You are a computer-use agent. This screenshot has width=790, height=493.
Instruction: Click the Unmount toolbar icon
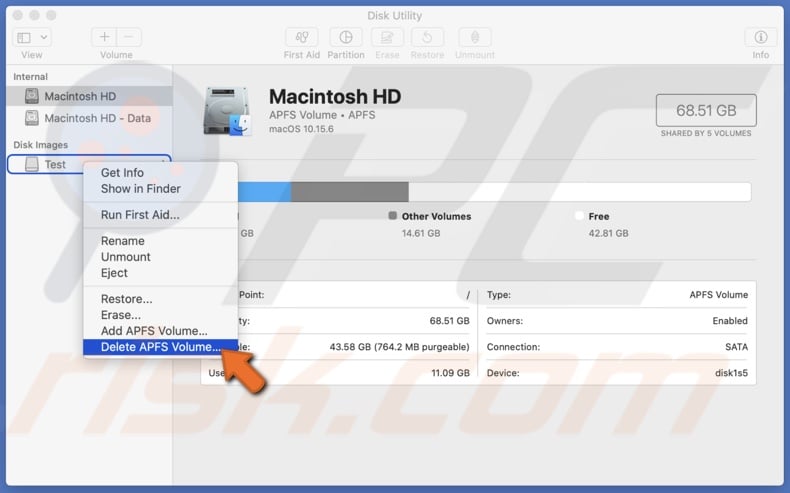[475, 37]
